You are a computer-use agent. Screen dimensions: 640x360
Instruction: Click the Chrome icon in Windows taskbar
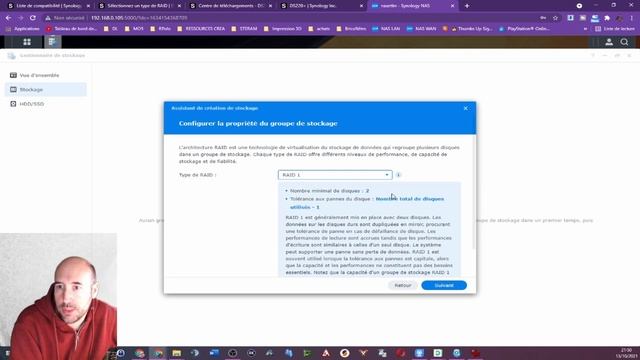tap(158, 353)
